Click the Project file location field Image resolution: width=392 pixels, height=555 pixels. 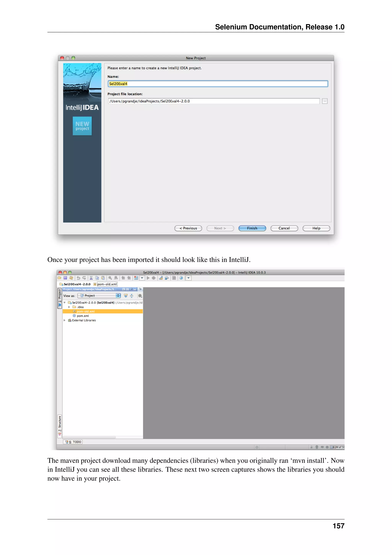pos(214,101)
